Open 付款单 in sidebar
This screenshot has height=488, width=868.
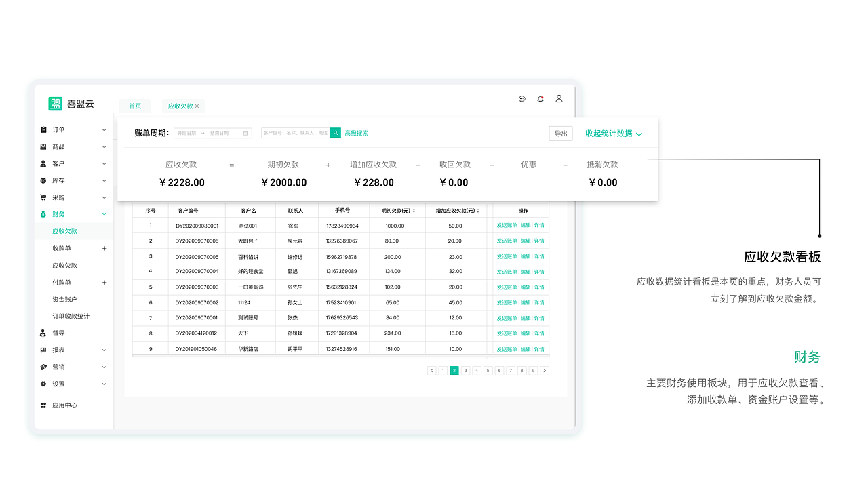pos(62,283)
